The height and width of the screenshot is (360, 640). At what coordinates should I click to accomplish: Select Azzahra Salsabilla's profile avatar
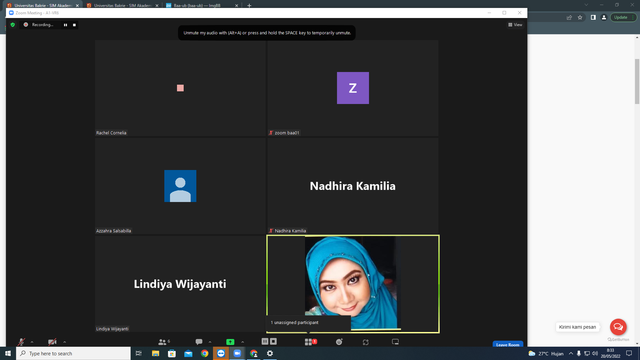coord(180,186)
